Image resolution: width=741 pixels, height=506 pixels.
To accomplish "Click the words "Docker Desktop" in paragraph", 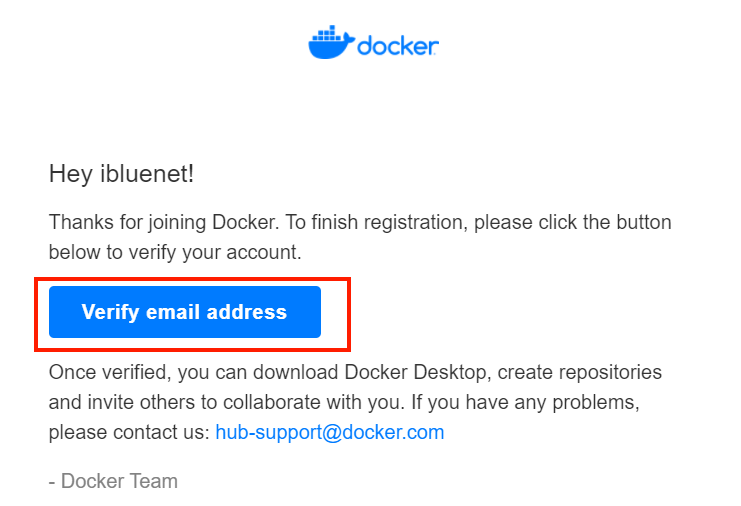I will [x=414, y=372].
